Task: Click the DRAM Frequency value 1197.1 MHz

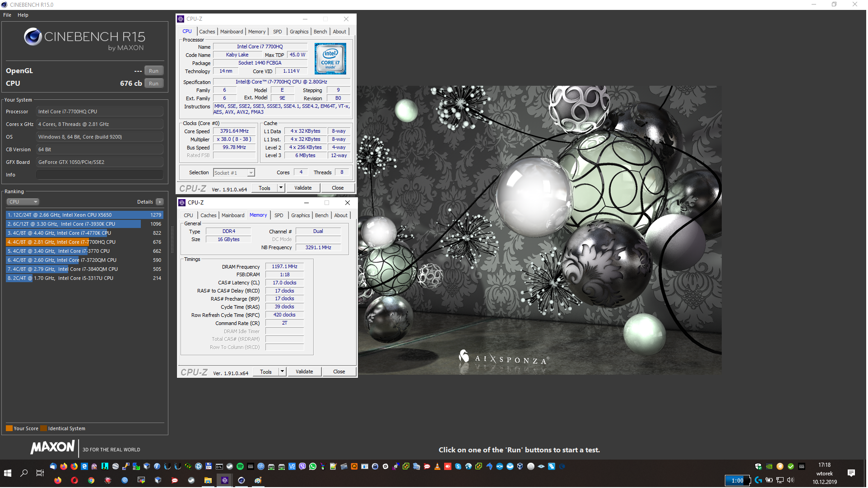Action: (285, 267)
